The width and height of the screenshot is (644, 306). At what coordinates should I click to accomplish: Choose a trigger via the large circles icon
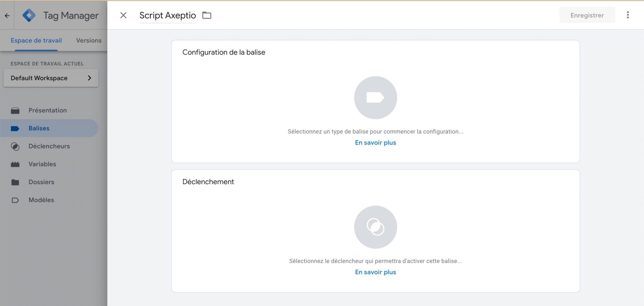click(375, 227)
